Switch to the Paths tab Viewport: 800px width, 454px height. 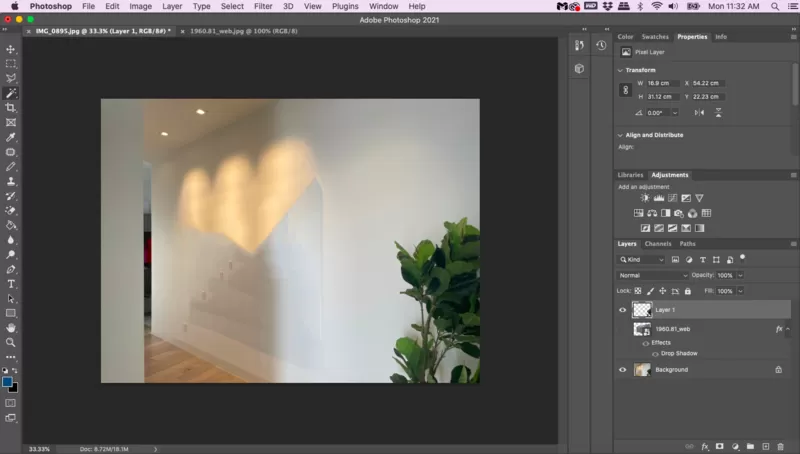687,244
